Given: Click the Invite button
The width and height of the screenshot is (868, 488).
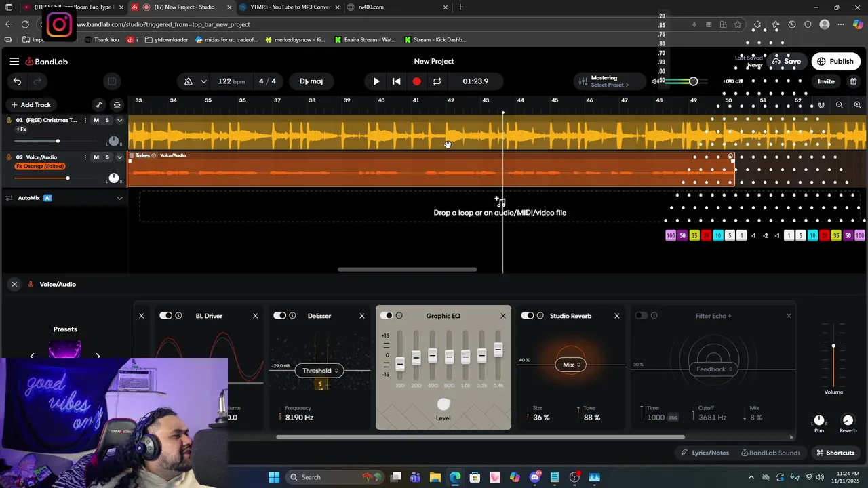Looking at the screenshot, I should coord(826,81).
